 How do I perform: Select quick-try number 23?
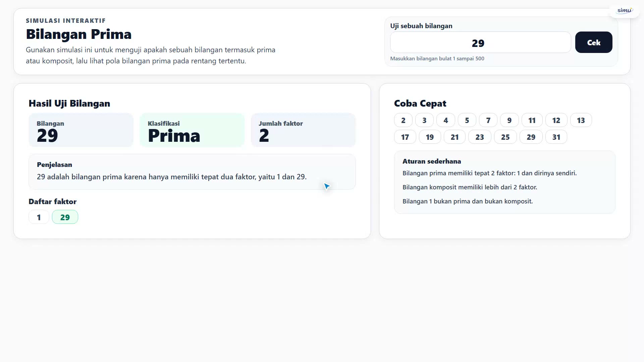pyautogui.click(x=480, y=137)
